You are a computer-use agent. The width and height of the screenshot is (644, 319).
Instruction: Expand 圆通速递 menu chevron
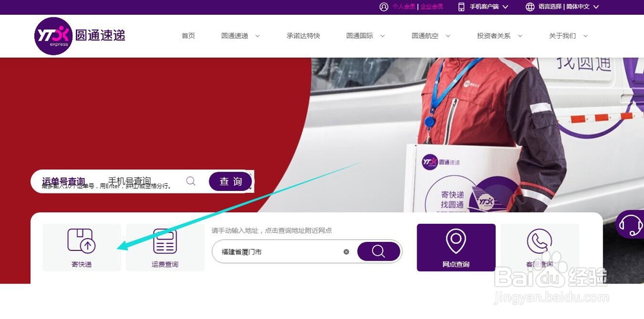258,36
